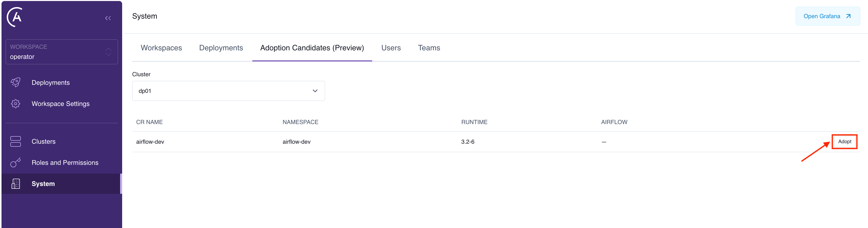Click the System page heading
868x228 pixels.
pyautogui.click(x=144, y=16)
